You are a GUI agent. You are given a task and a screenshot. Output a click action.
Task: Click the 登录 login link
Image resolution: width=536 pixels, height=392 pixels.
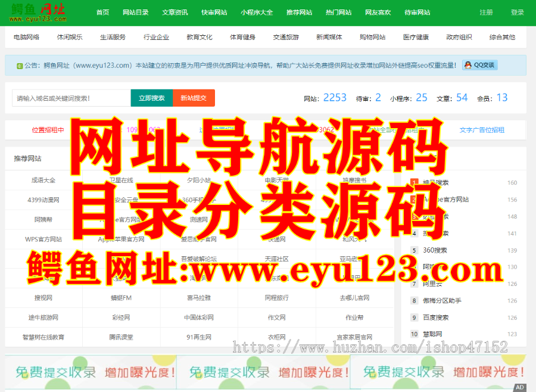pos(517,13)
